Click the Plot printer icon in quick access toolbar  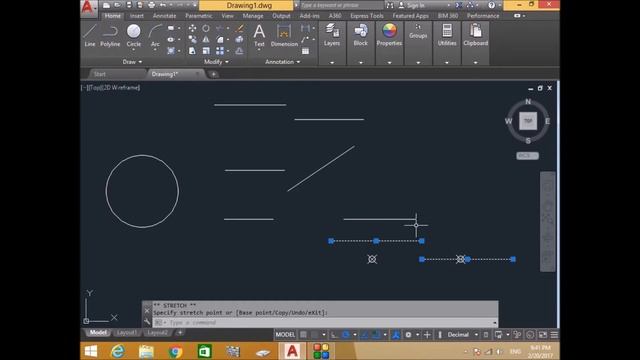click(x=151, y=5)
